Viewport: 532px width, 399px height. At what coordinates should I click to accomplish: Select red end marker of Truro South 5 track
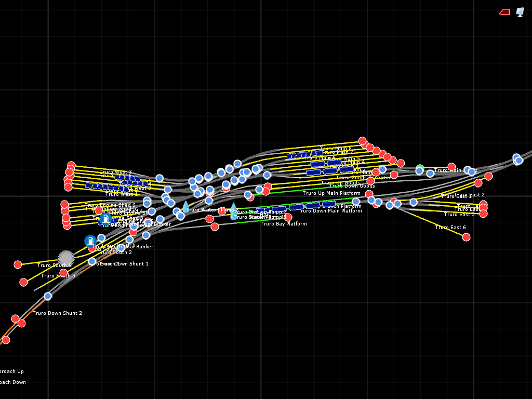coord(23,282)
